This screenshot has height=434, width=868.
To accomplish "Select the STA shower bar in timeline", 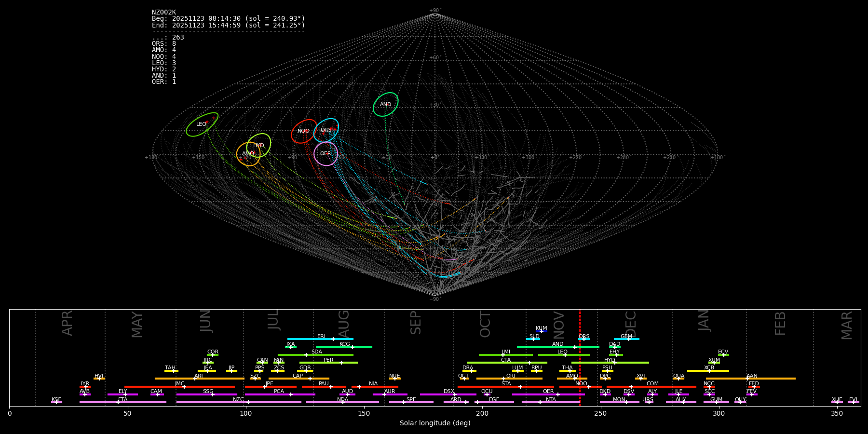I will click(506, 387).
